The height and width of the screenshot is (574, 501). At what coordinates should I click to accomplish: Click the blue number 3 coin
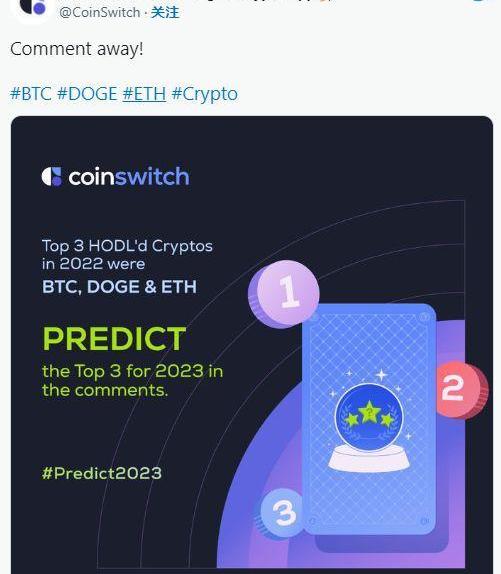point(282,514)
